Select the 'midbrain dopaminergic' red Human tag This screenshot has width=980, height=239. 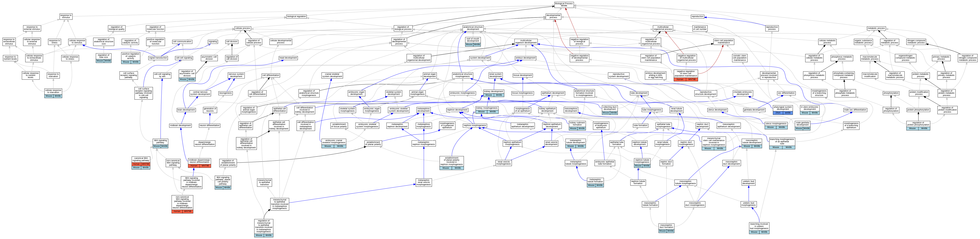pos(194,166)
